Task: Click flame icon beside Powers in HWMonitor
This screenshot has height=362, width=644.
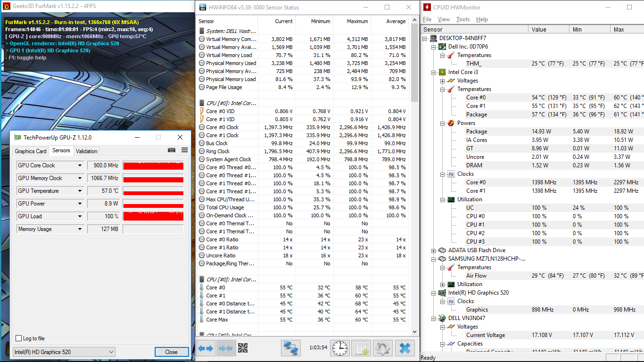Action: click(451, 123)
